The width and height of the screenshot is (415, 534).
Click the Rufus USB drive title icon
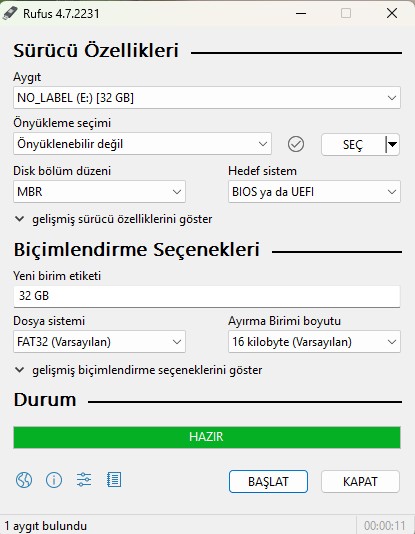[10, 13]
